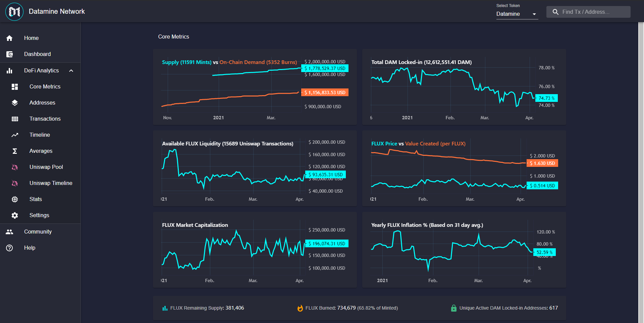Image resolution: width=644 pixels, height=323 pixels.
Task: Click the Help question mark icon
Action: pos(9,248)
